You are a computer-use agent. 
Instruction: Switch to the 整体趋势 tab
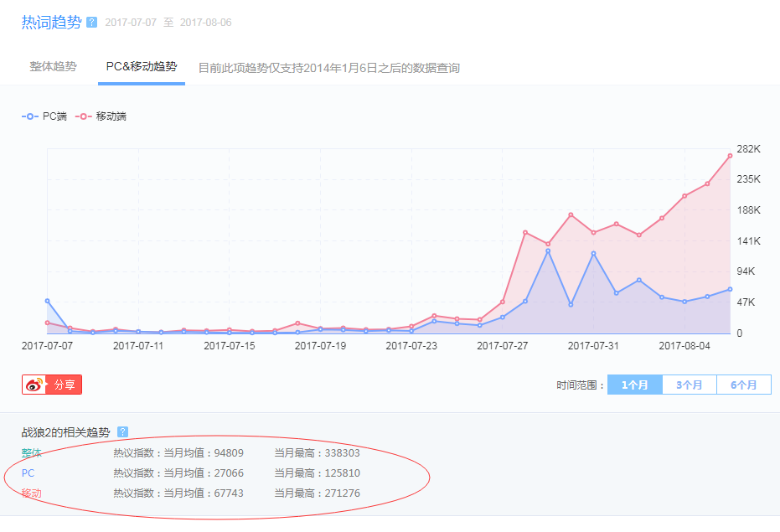point(54,66)
